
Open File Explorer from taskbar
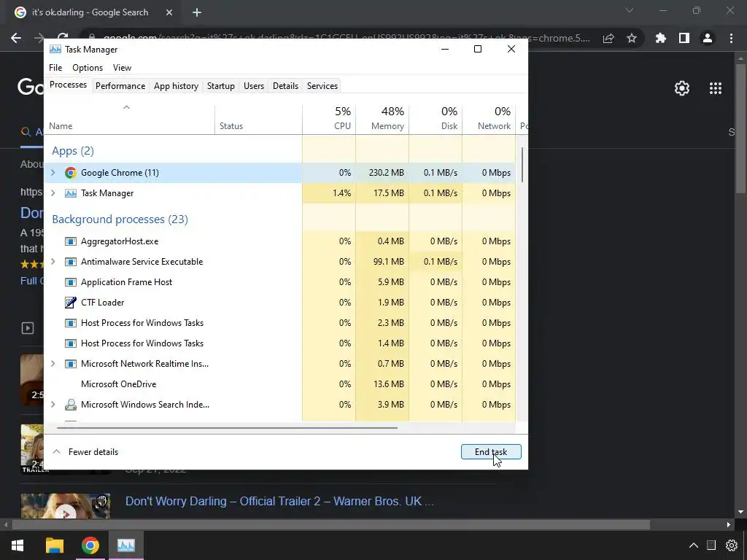tap(54, 545)
